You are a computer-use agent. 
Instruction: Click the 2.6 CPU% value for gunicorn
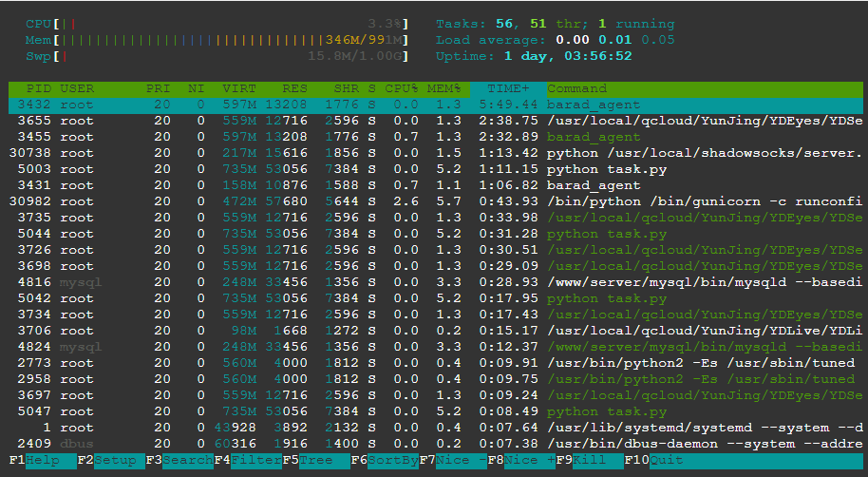pyautogui.click(x=406, y=201)
